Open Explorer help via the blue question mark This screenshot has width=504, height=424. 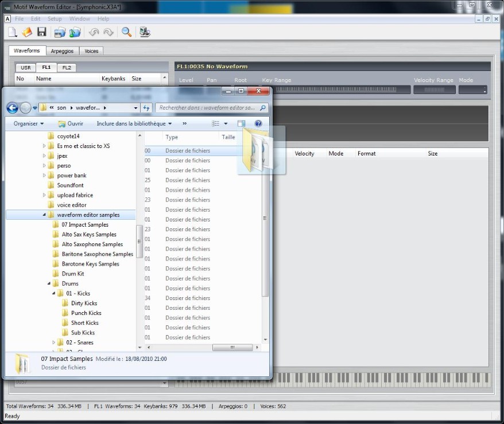(x=258, y=124)
